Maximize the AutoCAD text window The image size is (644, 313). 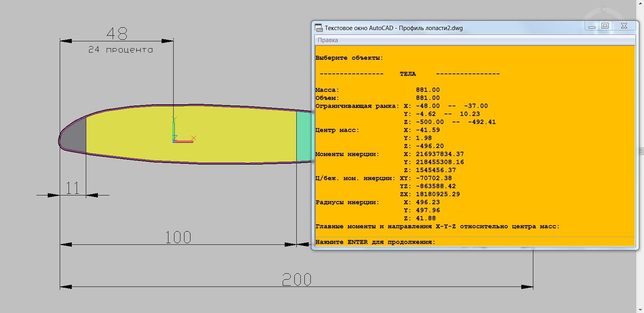(x=605, y=26)
